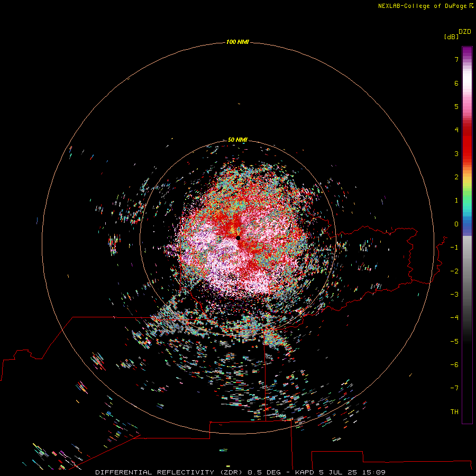Click the 50 NMI range ring label
The height and width of the screenshot is (476, 476).
point(237,140)
